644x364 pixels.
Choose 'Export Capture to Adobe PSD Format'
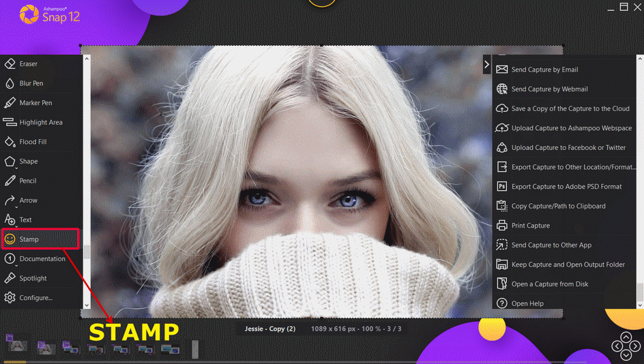pyautogui.click(x=566, y=187)
